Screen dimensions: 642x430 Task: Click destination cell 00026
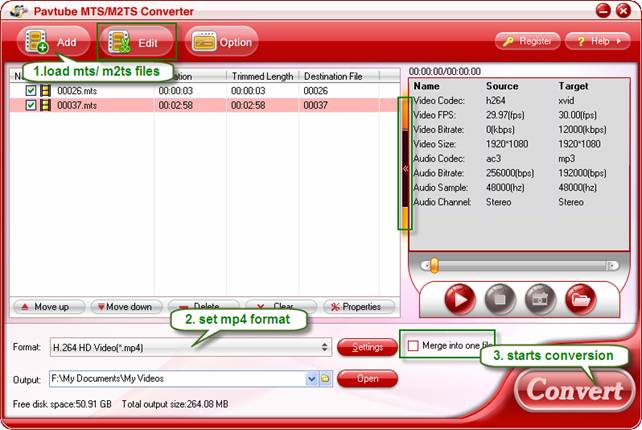(316, 91)
